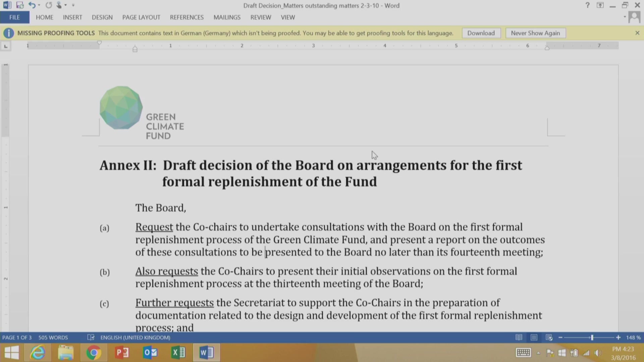Open the Touch/Mouse mode dropdown arrow

[65, 5]
